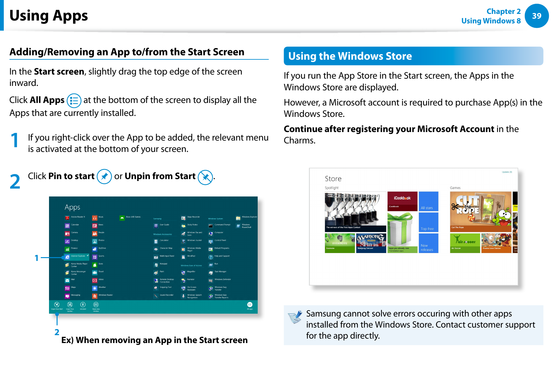
Task: Open the Samsung User Guide app
Action: click(162, 225)
